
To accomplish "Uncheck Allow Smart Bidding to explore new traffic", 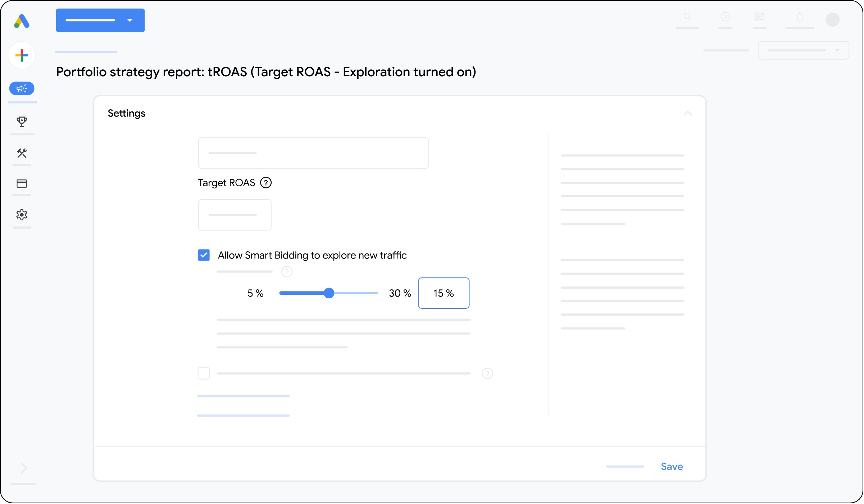I will coord(204,255).
